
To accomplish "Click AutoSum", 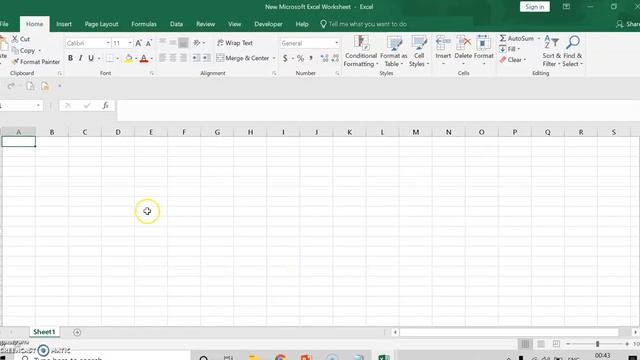I will 516,38.
